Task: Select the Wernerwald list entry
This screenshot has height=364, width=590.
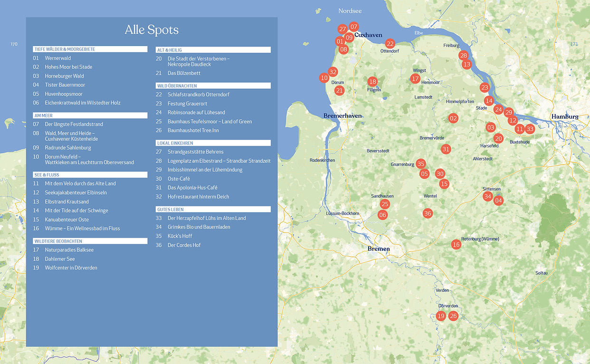Action: point(58,57)
